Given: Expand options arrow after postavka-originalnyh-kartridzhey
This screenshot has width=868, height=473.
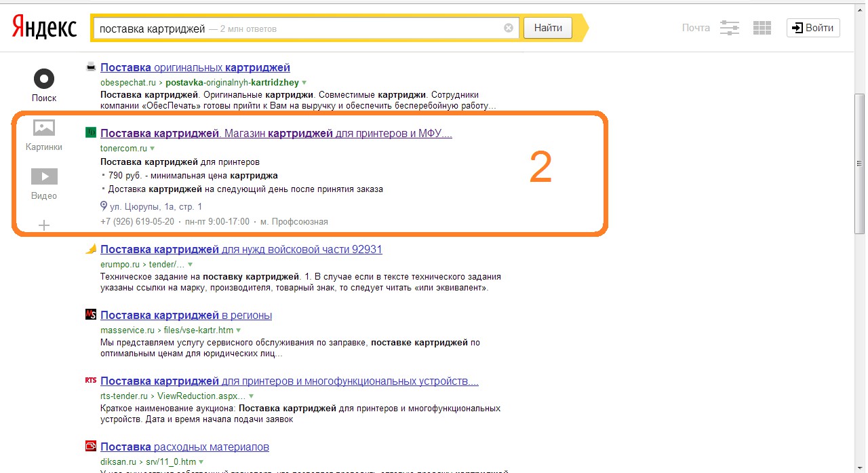Looking at the screenshot, I should tap(304, 82).
